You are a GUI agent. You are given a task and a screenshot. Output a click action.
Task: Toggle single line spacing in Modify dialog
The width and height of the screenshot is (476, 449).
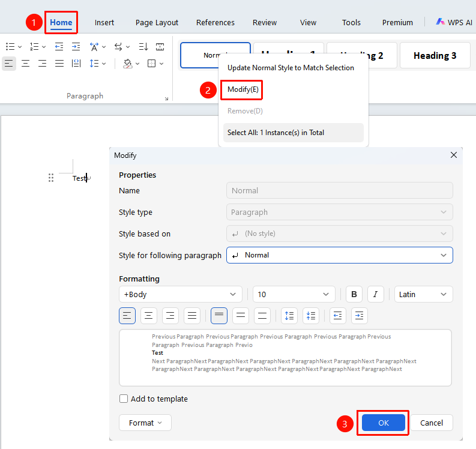point(219,316)
